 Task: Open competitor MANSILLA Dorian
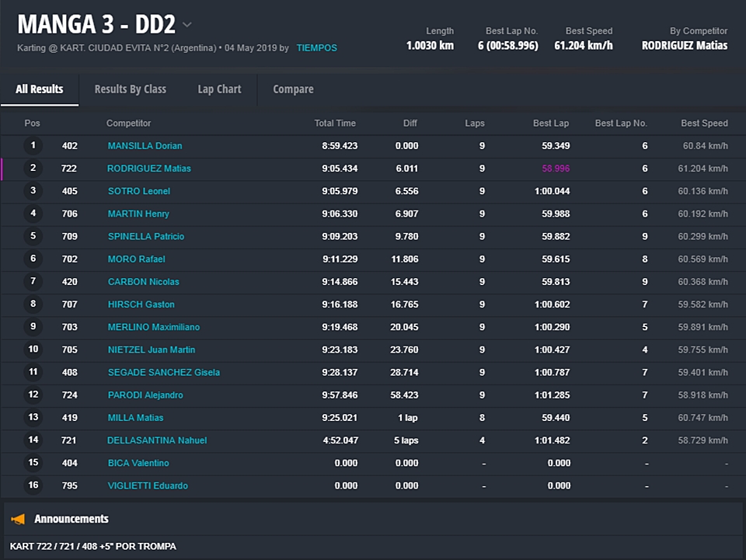coord(145,146)
